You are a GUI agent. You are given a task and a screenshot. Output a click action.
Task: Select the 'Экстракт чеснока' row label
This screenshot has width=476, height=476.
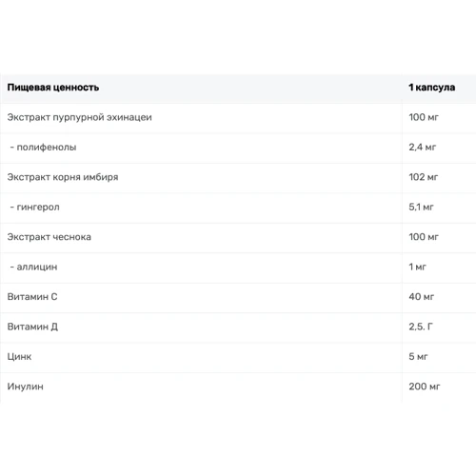(49, 237)
